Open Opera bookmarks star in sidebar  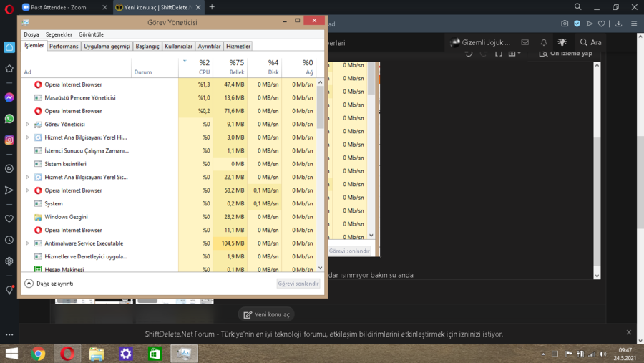coord(9,69)
